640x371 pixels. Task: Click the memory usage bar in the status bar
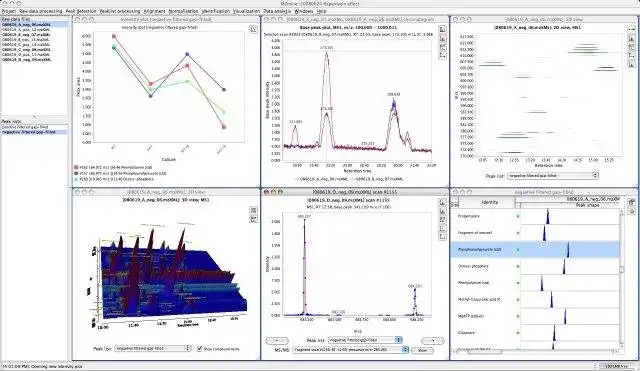click(x=617, y=367)
